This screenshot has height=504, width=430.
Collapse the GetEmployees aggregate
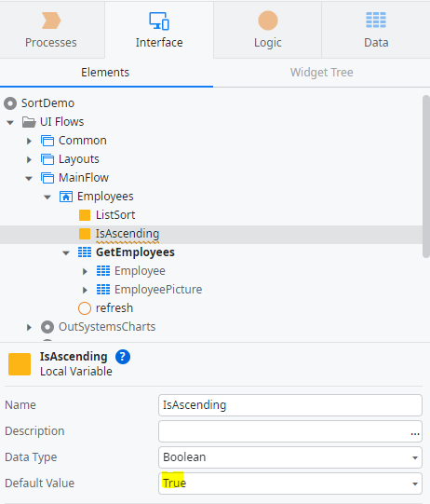[66, 253]
